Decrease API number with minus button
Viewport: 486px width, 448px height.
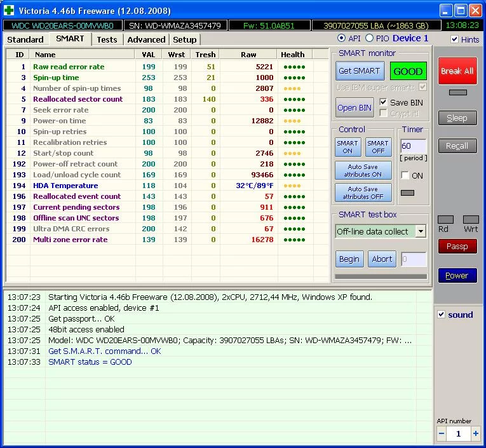[442, 433]
